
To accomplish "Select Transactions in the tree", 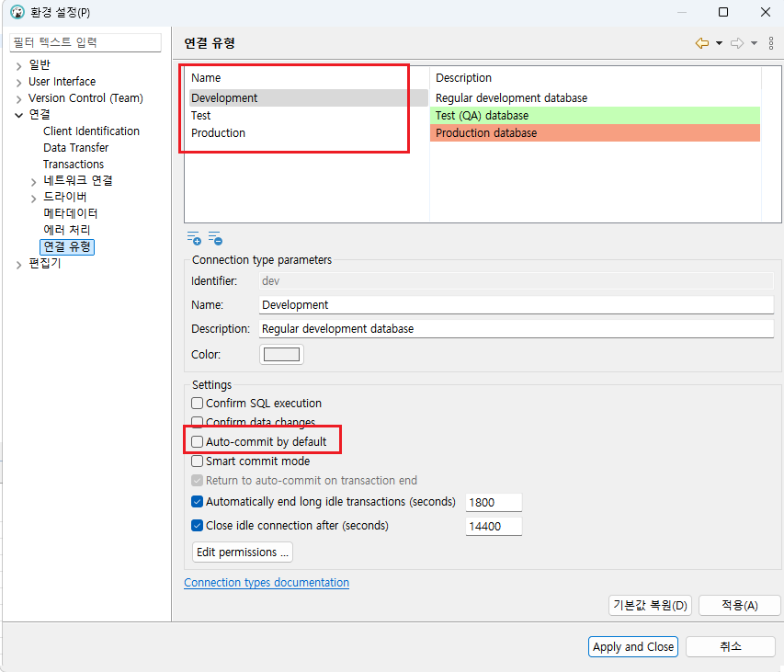I will (x=73, y=164).
